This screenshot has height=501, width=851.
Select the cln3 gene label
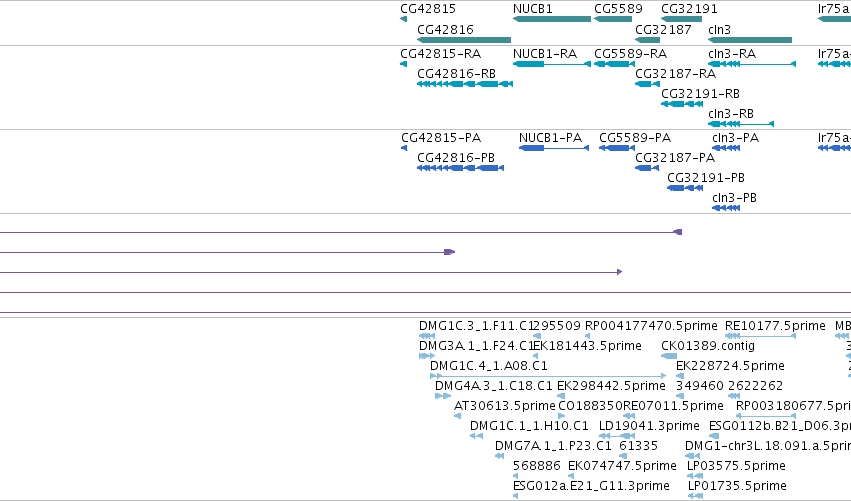pyautogui.click(x=719, y=29)
